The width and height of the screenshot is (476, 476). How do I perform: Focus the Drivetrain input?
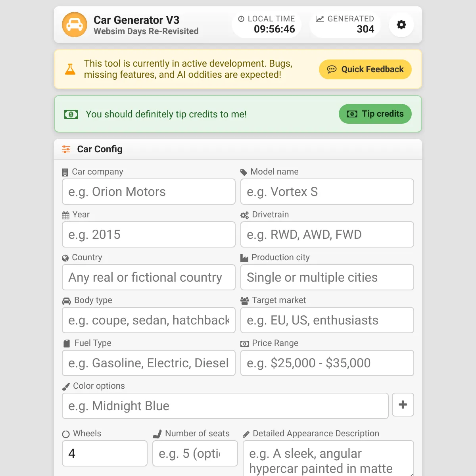(x=327, y=234)
